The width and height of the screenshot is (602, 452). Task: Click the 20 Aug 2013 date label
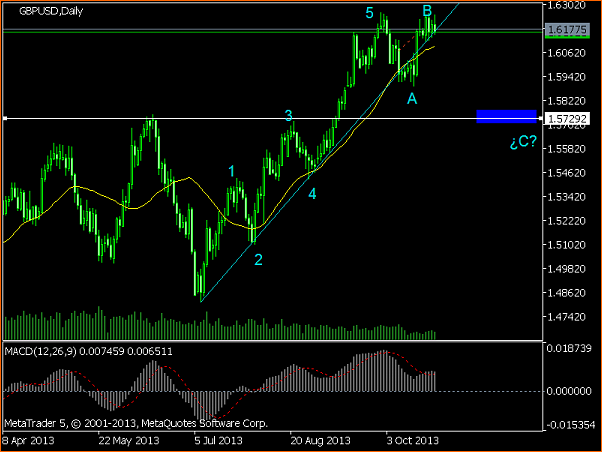click(321, 440)
